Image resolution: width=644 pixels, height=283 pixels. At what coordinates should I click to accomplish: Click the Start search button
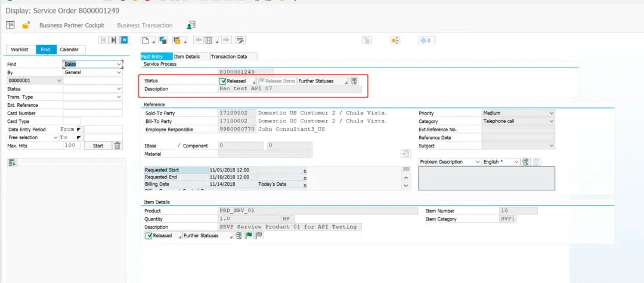[x=98, y=146]
